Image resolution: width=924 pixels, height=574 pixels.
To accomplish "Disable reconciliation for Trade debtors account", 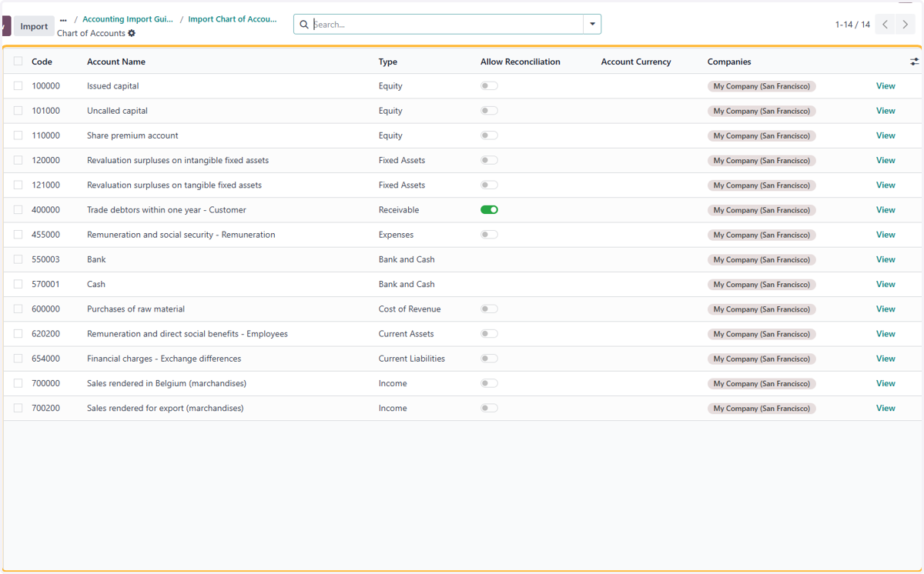I will tap(489, 210).
